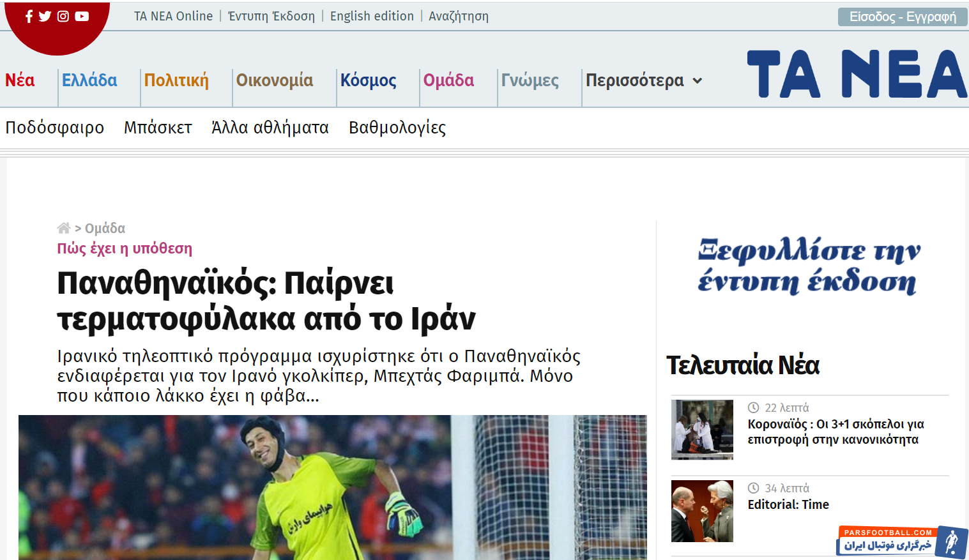Open the Ποδόσφαιρο subcategory
Image resolution: width=969 pixels, height=560 pixels.
pyautogui.click(x=55, y=128)
